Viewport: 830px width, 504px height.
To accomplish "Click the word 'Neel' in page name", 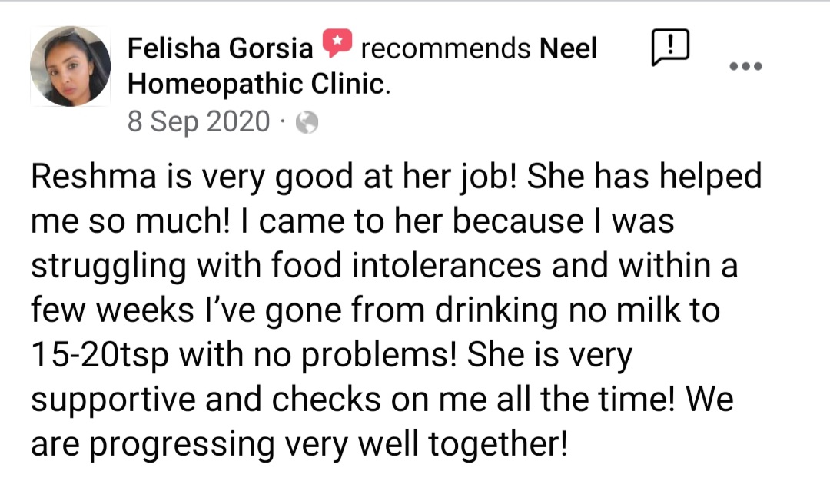I will [x=569, y=49].
